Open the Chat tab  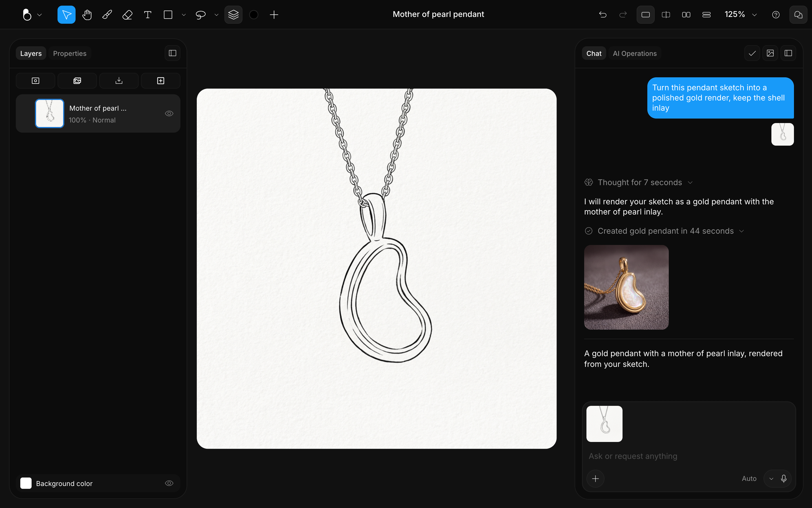(593, 53)
